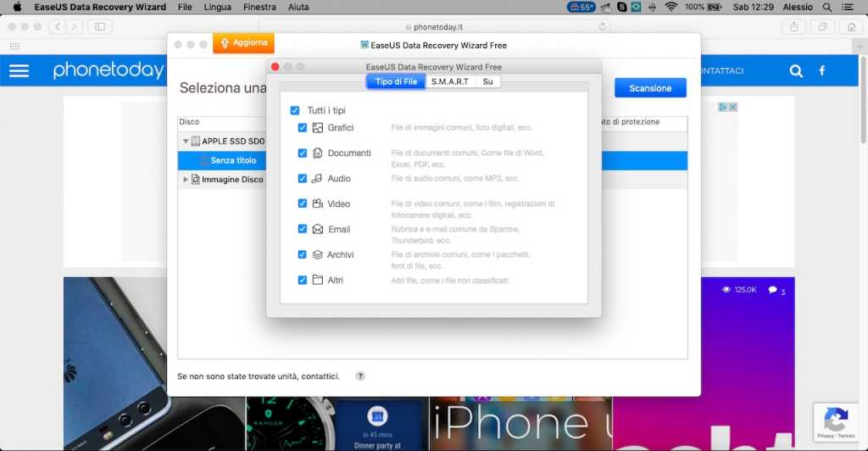Click the question mark help icon
Image resolution: width=868 pixels, height=451 pixels.
tap(360, 376)
